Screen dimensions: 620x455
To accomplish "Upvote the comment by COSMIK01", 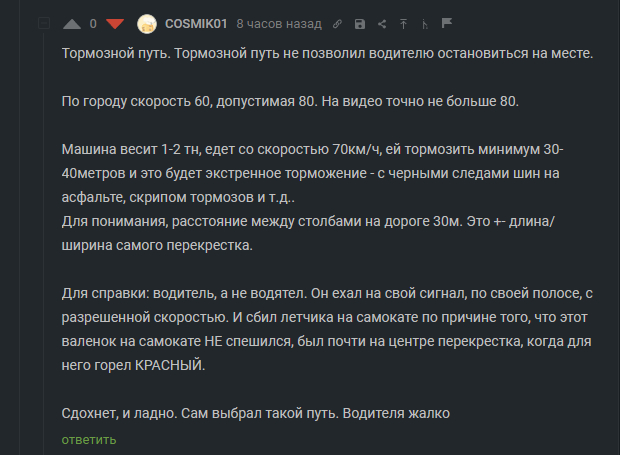I will [72, 24].
